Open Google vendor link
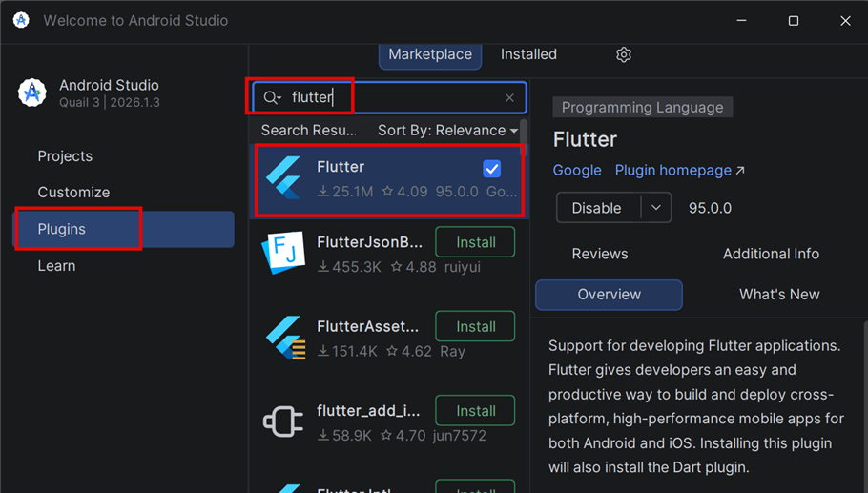Image resolution: width=868 pixels, height=493 pixels. click(577, 171)
